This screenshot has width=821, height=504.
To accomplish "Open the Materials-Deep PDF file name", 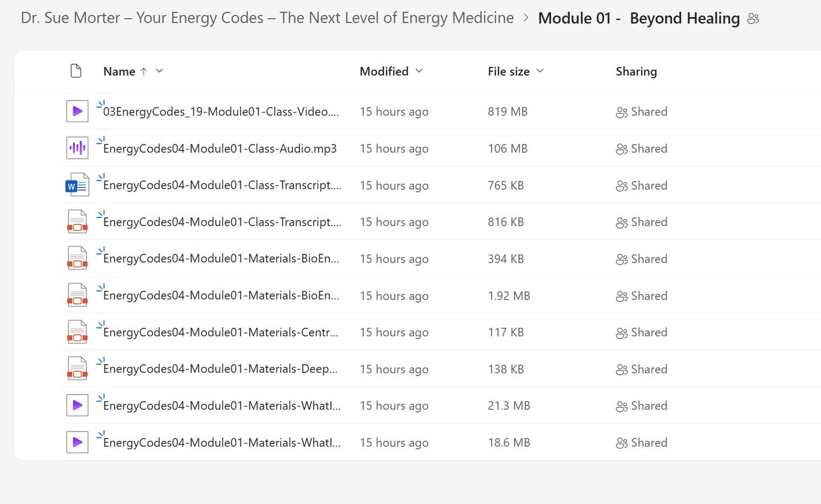I will point(220,369).
